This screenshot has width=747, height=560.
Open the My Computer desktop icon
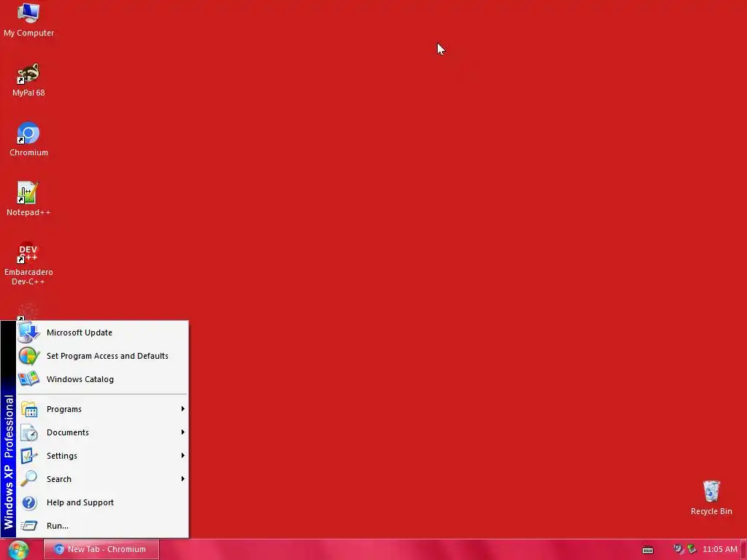28,20
